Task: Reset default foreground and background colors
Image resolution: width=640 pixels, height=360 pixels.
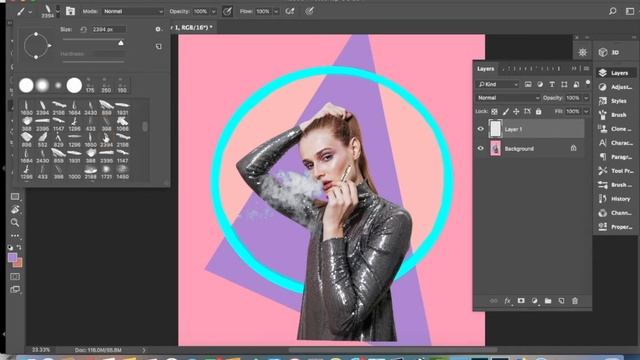Action: 10,247
